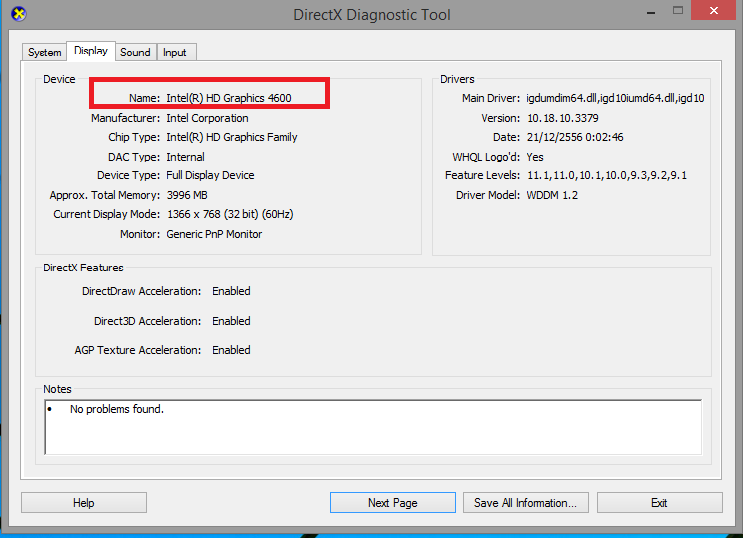
Task: Click the memory value '3996 MB'
Action: pos(187,195)
